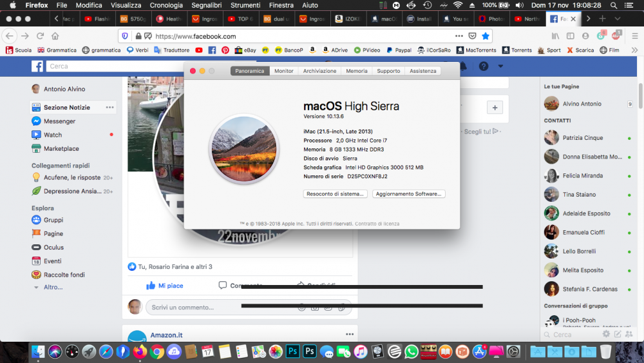Open WhatsApp from the Dock

pos(411,351)
